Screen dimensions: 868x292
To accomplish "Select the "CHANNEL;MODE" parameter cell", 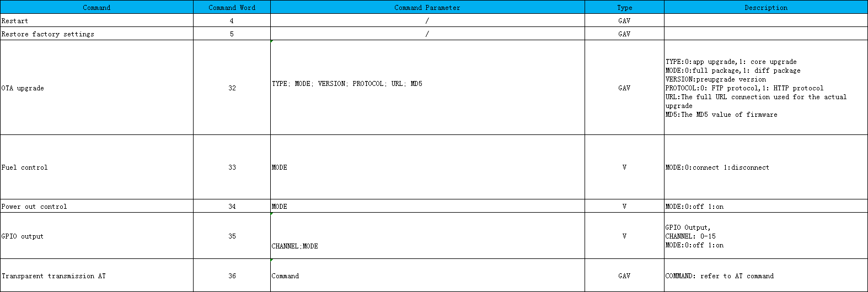I will click(x=427, y=246).
